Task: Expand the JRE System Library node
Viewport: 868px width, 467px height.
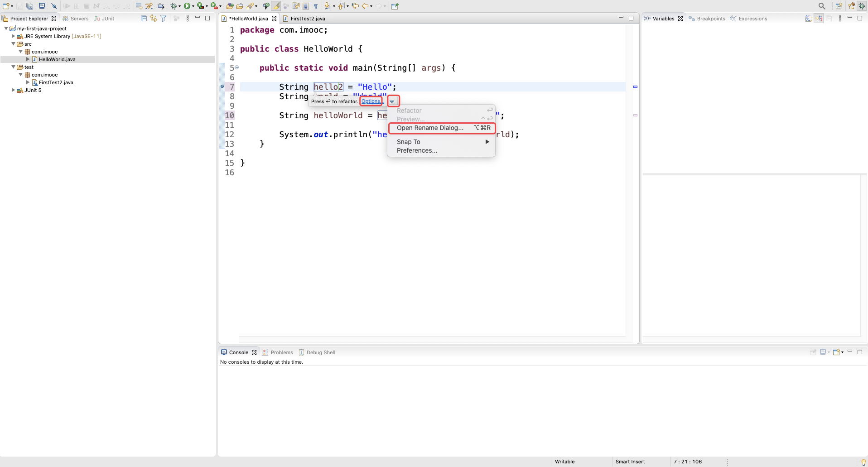Action: coord(13,36)
